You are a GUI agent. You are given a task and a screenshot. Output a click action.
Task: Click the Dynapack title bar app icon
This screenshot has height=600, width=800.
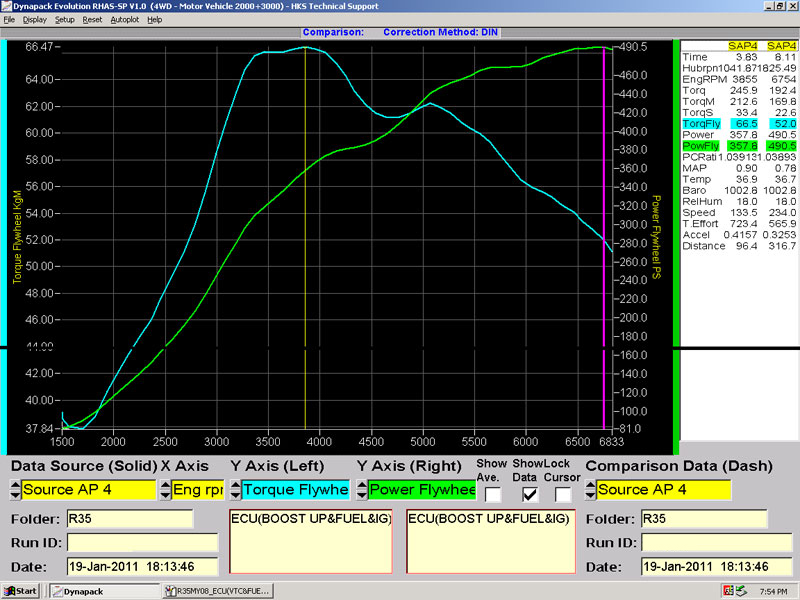coord(7,6)
